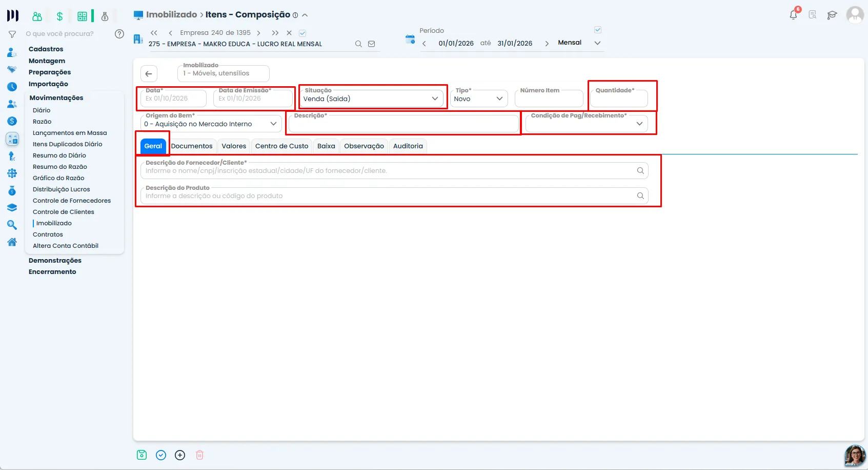Add new item with plus circle icon
868x470 pixels.
pyautogui.click(x=180, y=455)
